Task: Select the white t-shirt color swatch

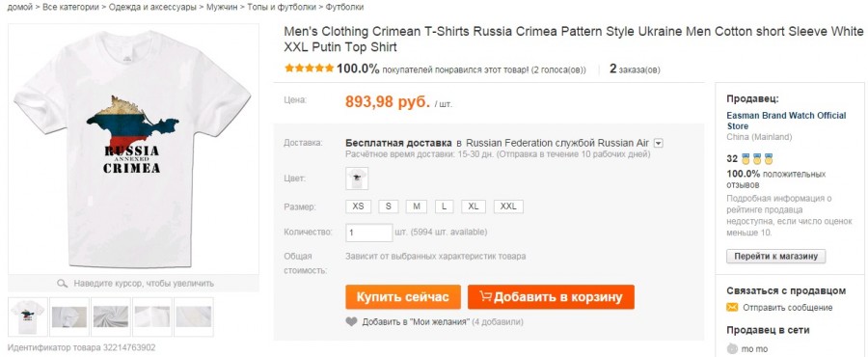Action: [x=357, y=178]
